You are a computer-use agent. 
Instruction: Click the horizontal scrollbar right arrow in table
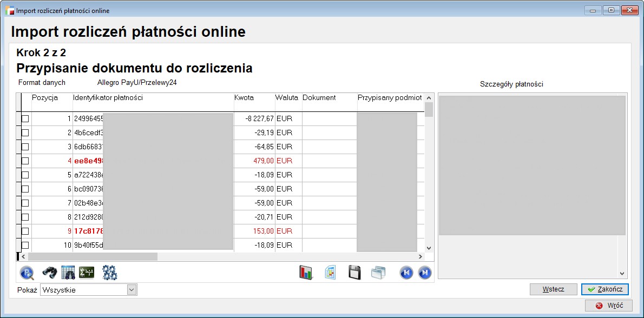click(420, 257)
